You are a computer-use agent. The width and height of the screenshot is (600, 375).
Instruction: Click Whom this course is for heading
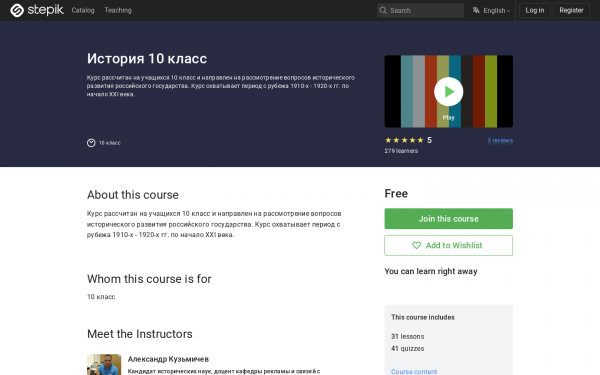coord(149,279)
